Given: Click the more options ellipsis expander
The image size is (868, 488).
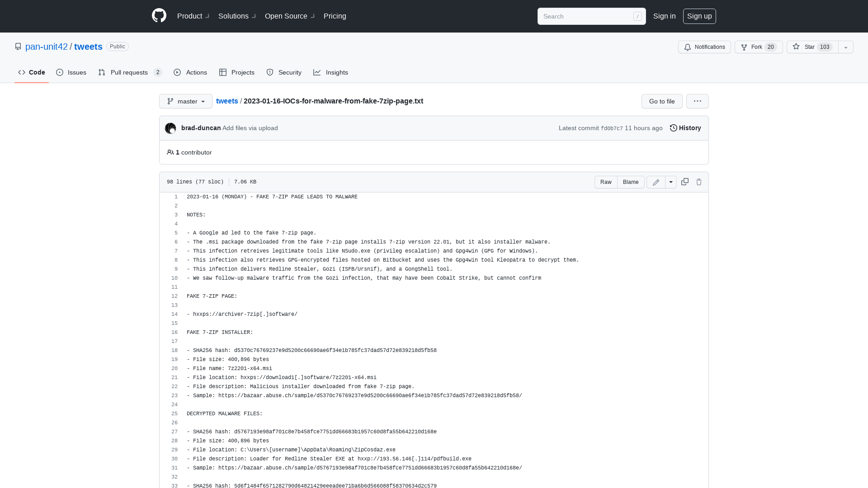Looking at the screenshot, I should point(698,101).
